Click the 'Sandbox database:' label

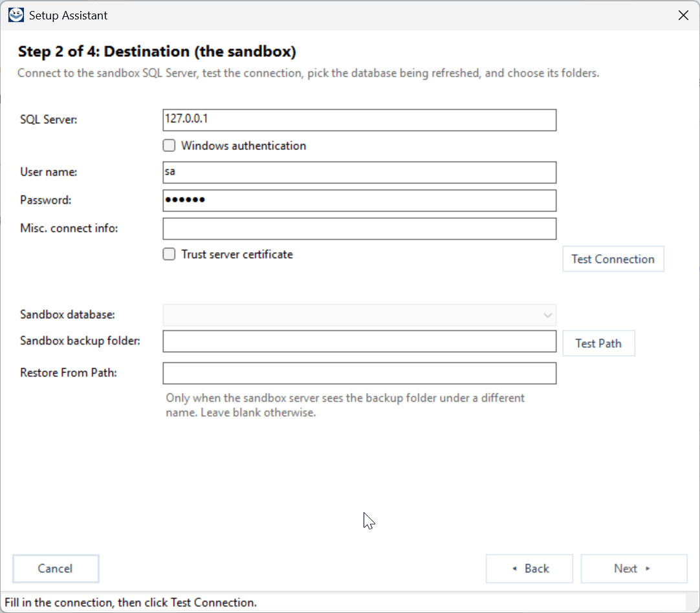point(67,314)
